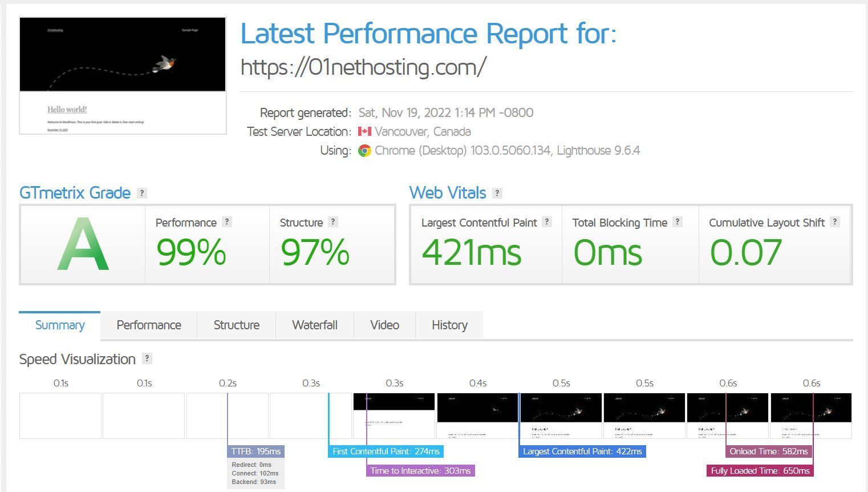The image size is (868, 492).
Task: Click the 421ms Largest Contentful Paint value
Action: click(x=472, y=253)
